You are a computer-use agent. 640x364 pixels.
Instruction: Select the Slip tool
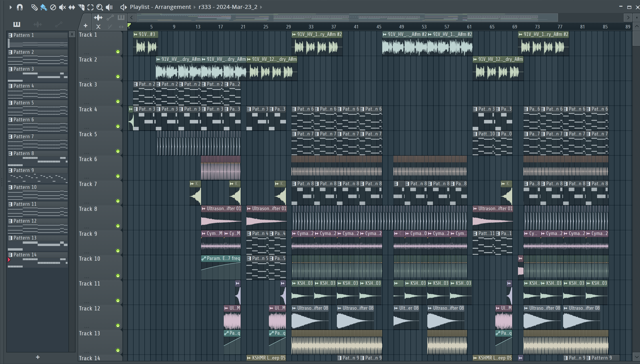pos(72,7)
